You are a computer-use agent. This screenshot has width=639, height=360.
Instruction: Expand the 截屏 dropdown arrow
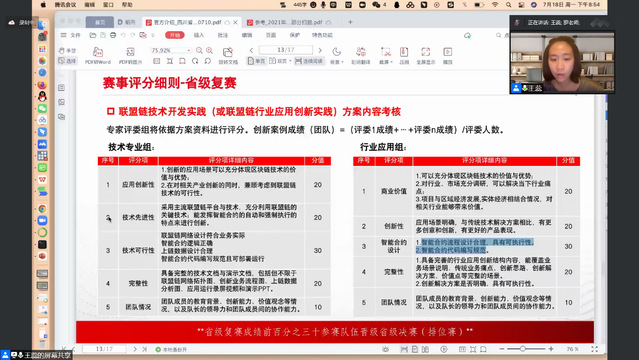point(391,62)
